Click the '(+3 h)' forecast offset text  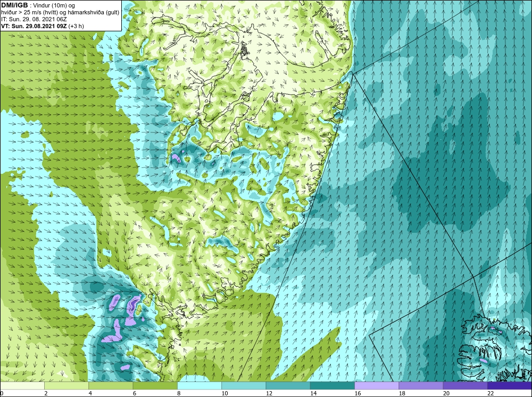click(76, 26)
